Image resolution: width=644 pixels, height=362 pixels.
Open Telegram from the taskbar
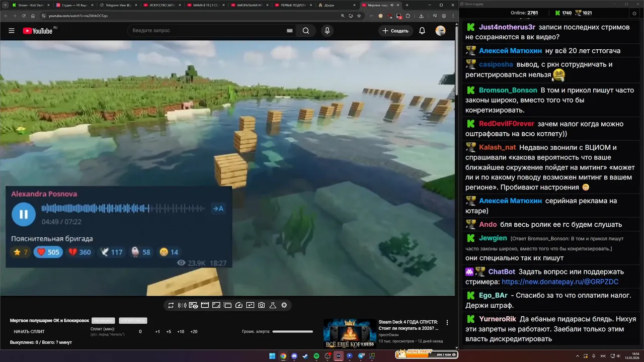pos(360,356)
